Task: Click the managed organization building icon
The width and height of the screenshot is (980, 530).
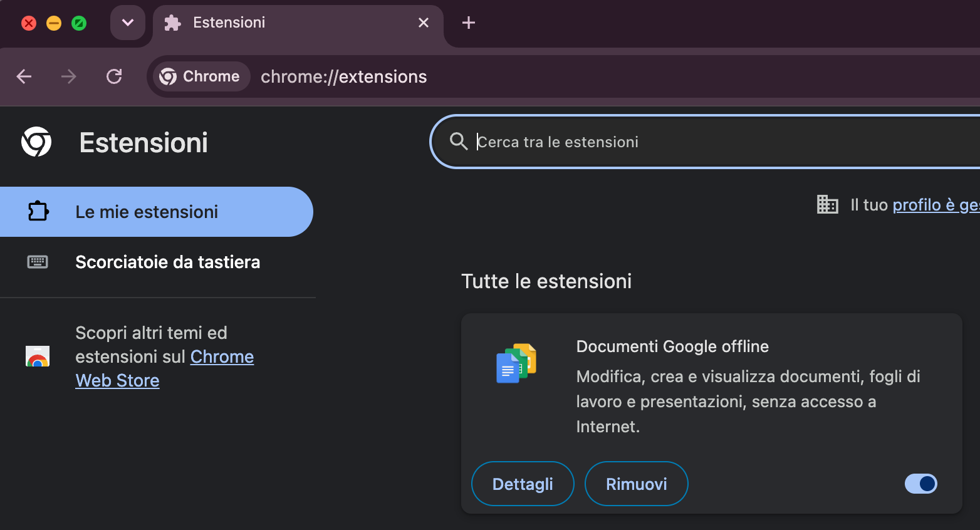Action: [x=828, y=204]
